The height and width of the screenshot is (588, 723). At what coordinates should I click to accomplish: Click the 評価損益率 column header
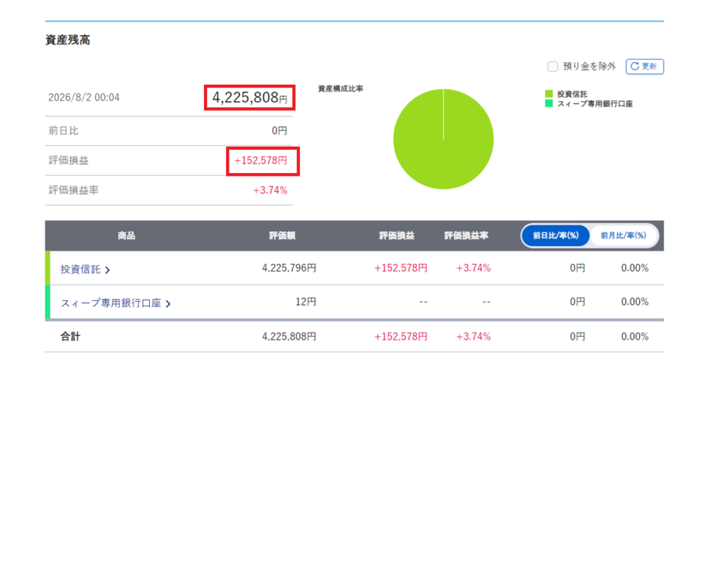coord(466,236)
